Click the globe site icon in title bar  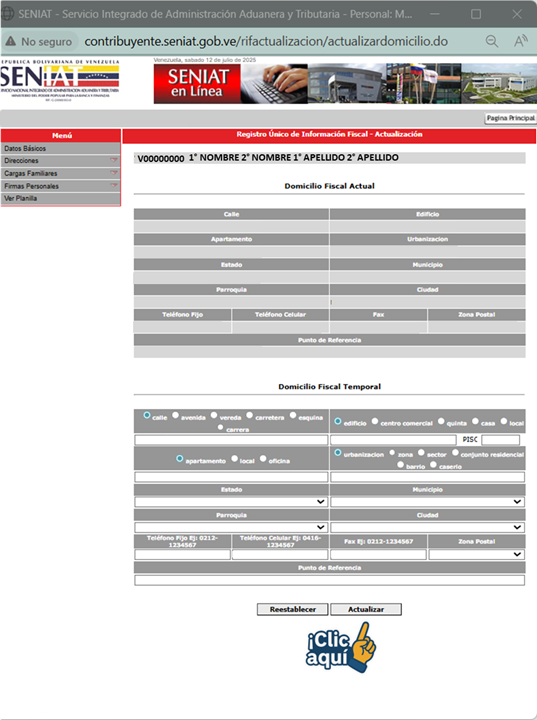(8, 14)
